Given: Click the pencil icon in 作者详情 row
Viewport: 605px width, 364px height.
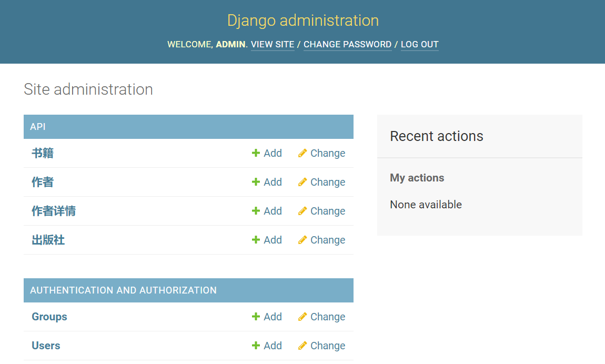Looking at the screenshot, I should [x=302, y=211].
